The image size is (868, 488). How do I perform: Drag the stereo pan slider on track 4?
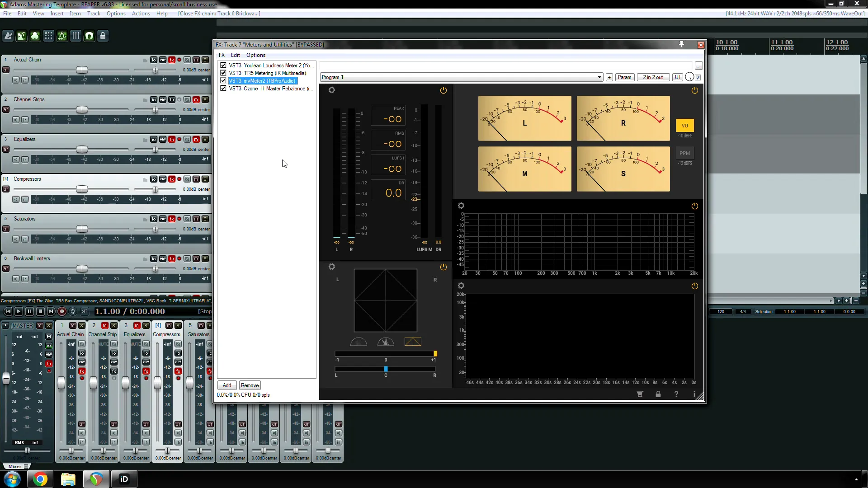(x=155, y=189)
